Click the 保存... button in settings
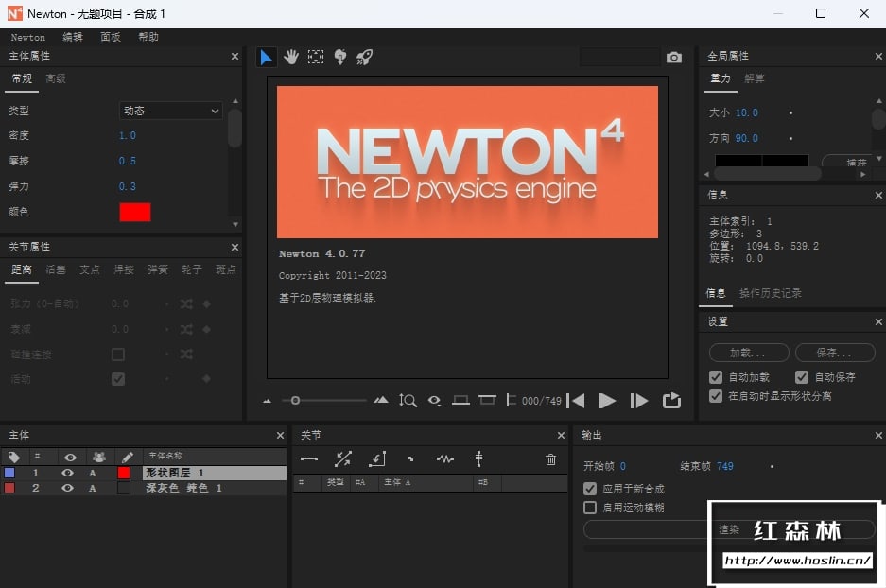Viewport: 886px width, 588px height. [x=834, y=353]
